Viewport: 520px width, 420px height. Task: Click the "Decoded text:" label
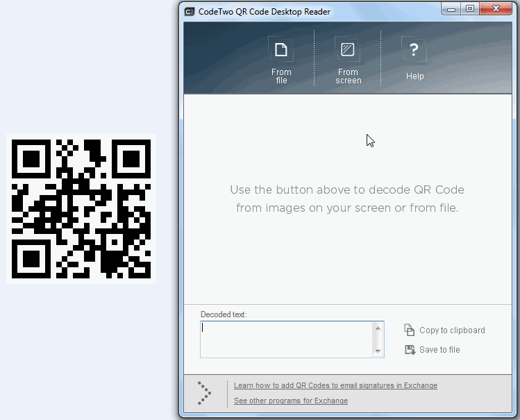click(x=224, y=314)
